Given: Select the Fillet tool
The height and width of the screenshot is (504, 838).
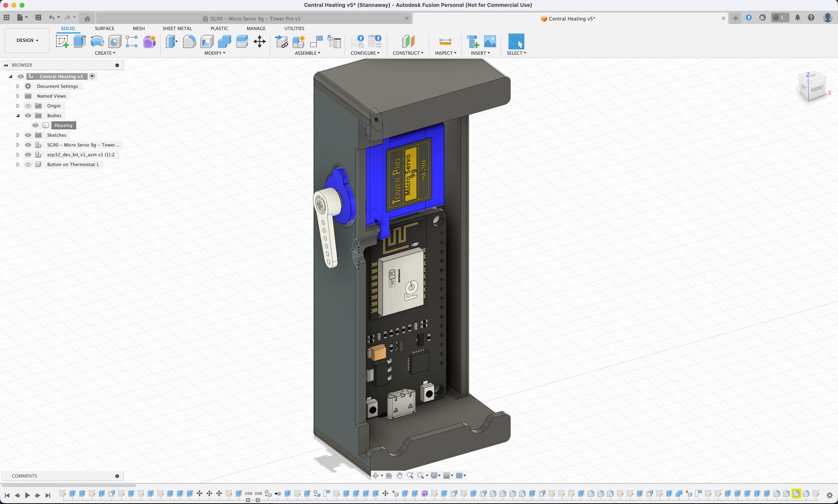Looking at the screenshot, I should click(189, 41).
